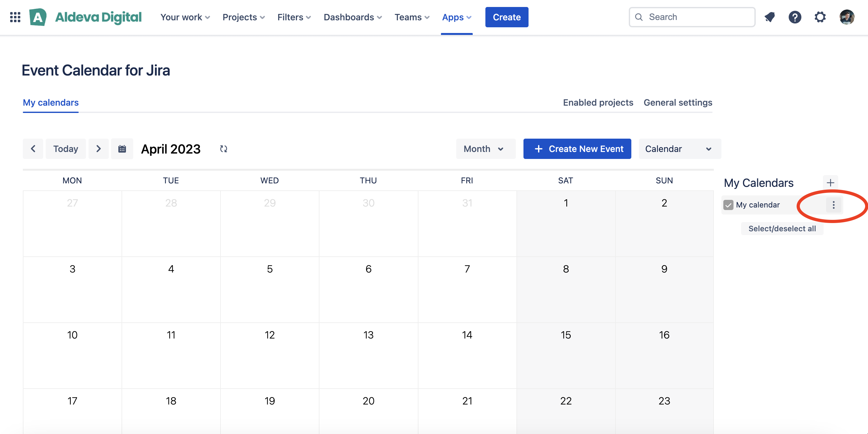Open My calendar three-dot options menu
Viewport: 868px width, 434px height.
[x=834, y=205]
